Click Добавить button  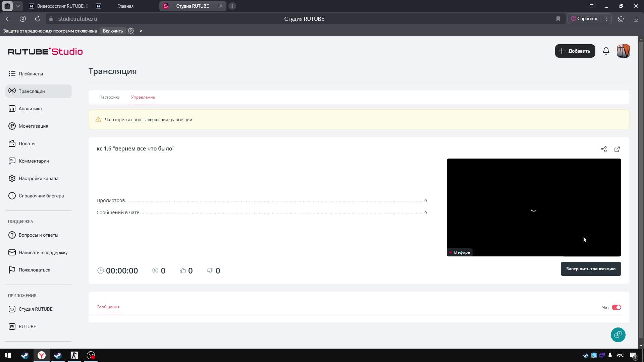click(x=575, y=51)
